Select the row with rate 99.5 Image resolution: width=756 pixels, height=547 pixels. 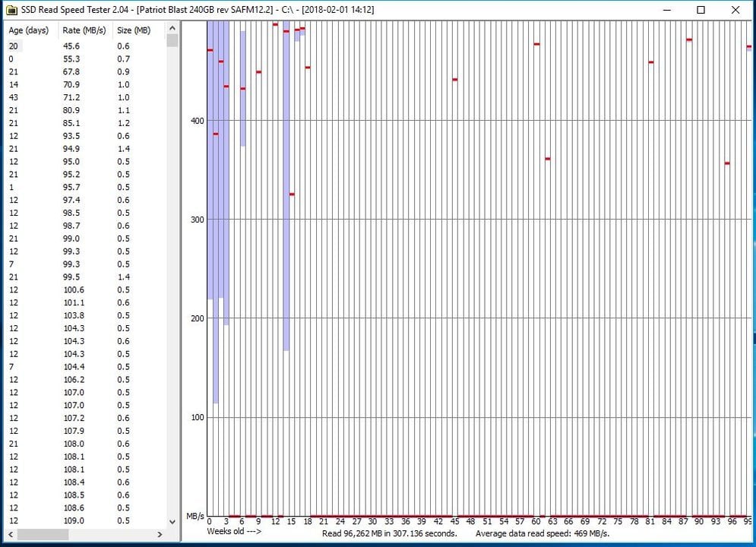point(85,277)
